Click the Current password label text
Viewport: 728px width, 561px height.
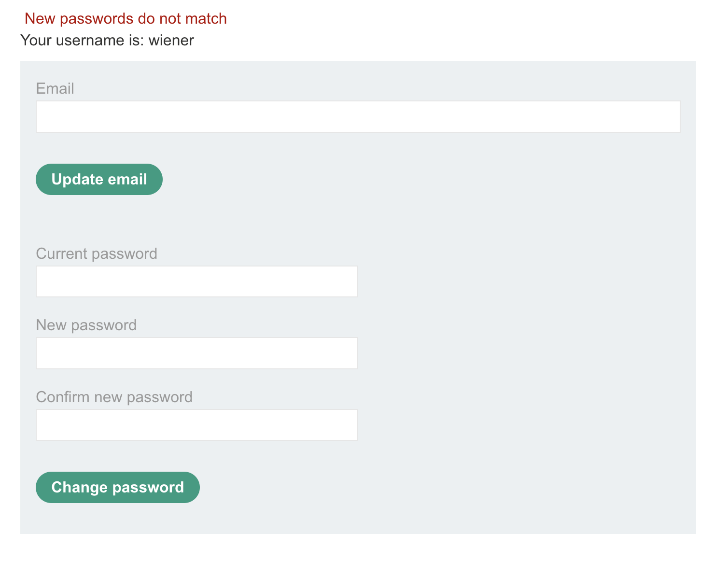pos(97,253)
